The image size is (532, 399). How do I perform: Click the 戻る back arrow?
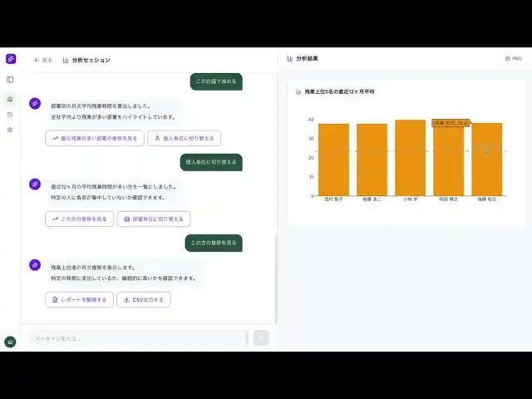(42, 60)
